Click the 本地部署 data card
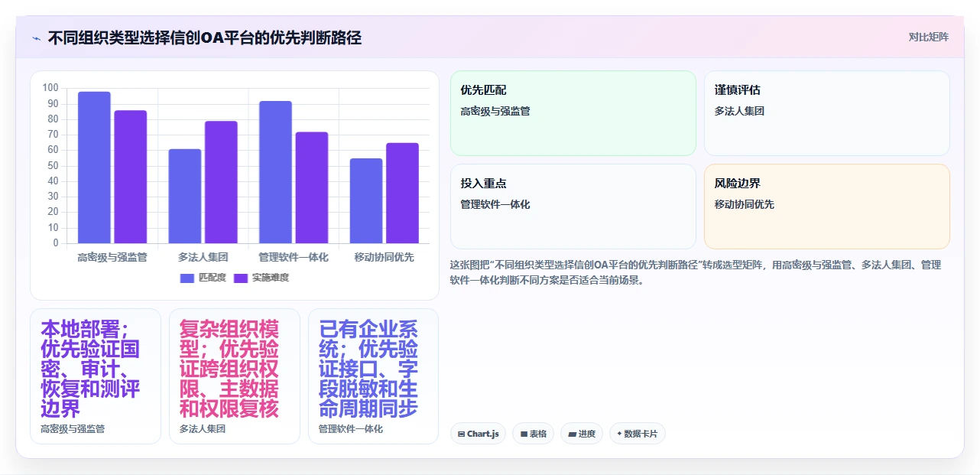 pyautogui.click(x=96, y=376)
